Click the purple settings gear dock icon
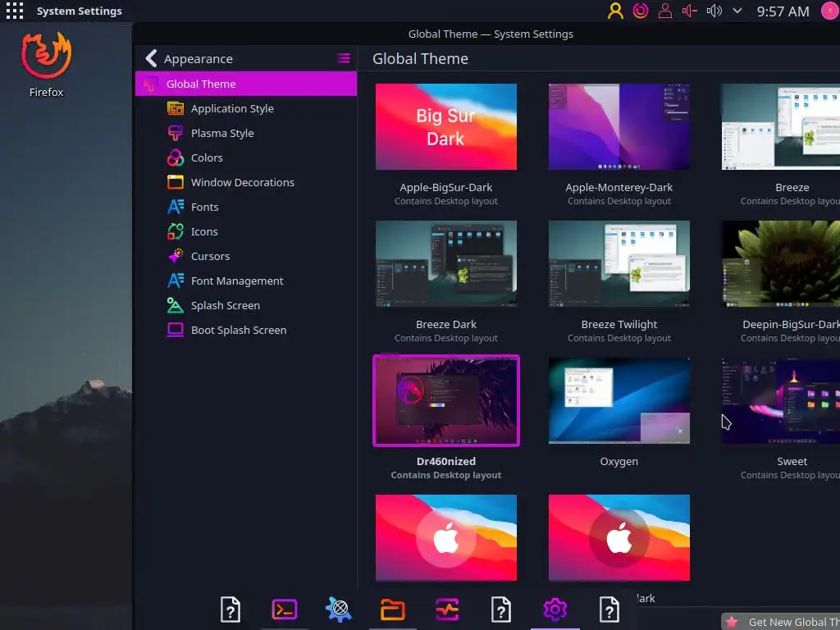 555,609
